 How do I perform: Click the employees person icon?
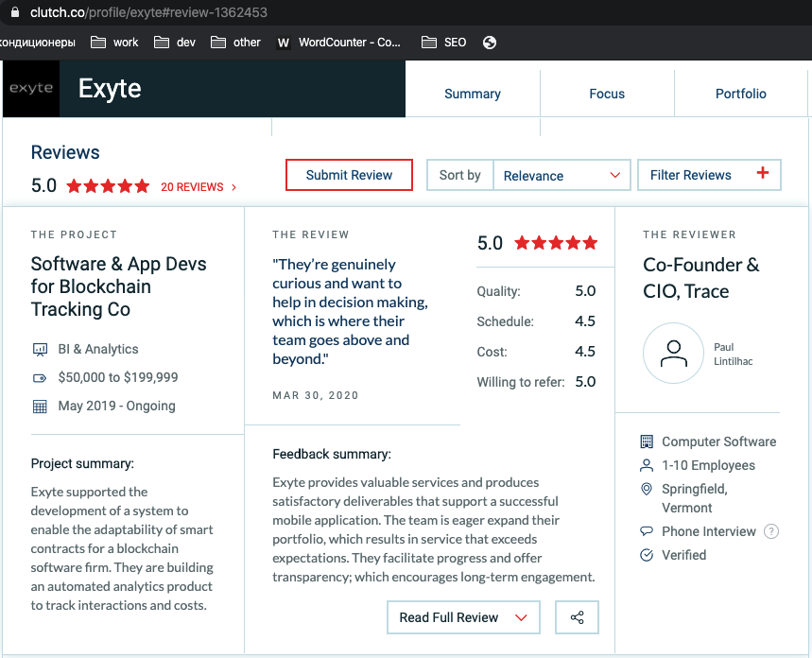pos(647,465)
